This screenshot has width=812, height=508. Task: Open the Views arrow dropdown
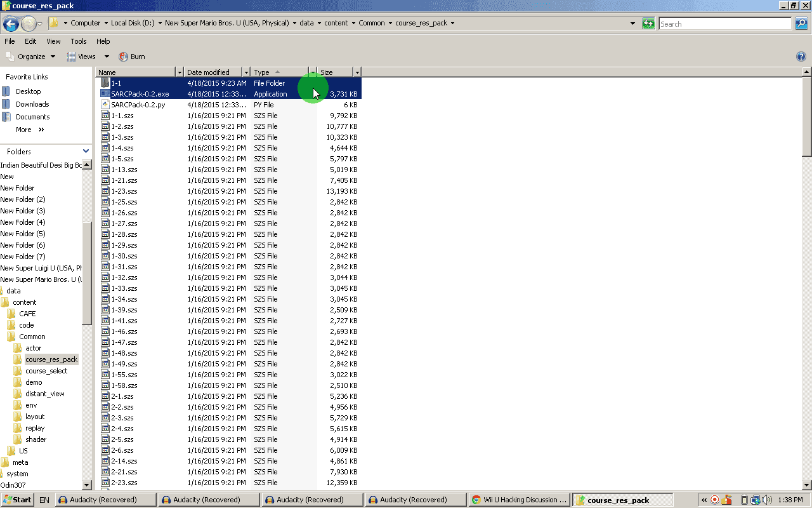[x=107, y=57]
